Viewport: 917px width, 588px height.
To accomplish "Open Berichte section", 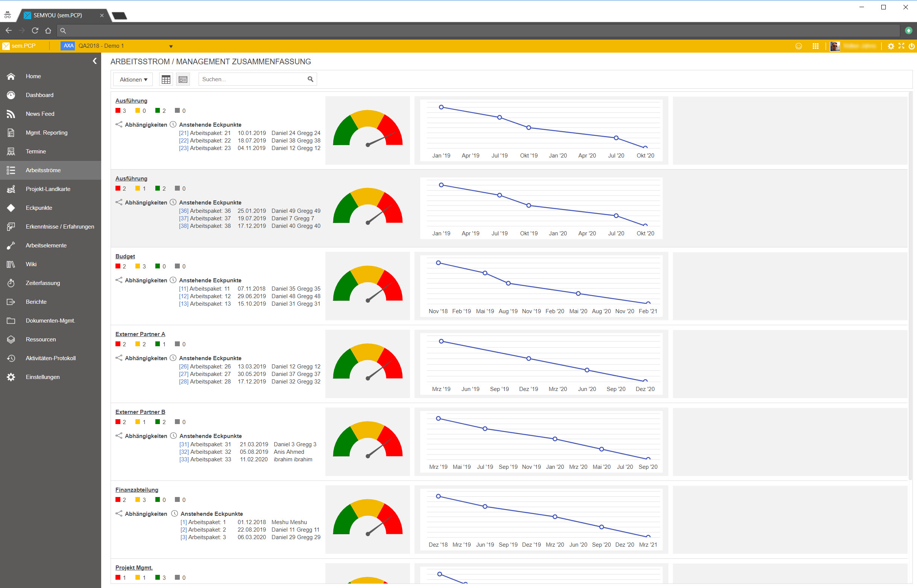I will (50, 302).
